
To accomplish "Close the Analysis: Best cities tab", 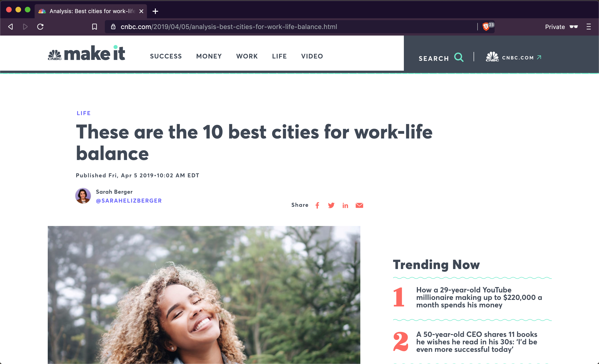I will click(141, 11).
